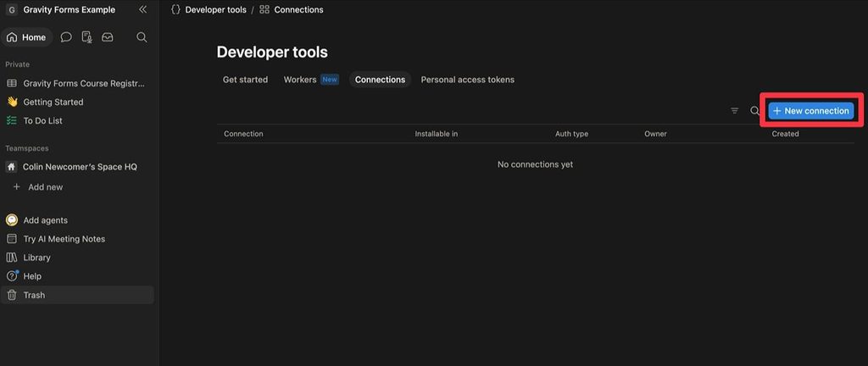The image size is (868, 366).
Task: Click the waving hand emoji icon
Action: [12, 102]
